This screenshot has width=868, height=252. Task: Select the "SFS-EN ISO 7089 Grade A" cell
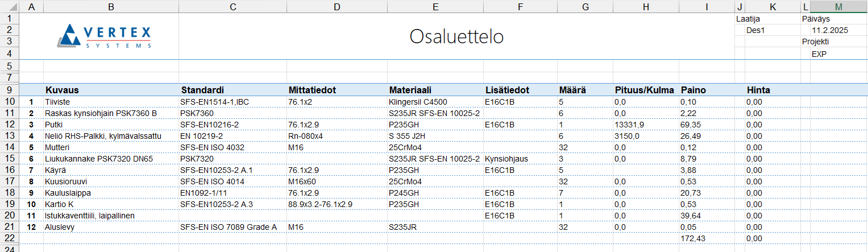228,227
